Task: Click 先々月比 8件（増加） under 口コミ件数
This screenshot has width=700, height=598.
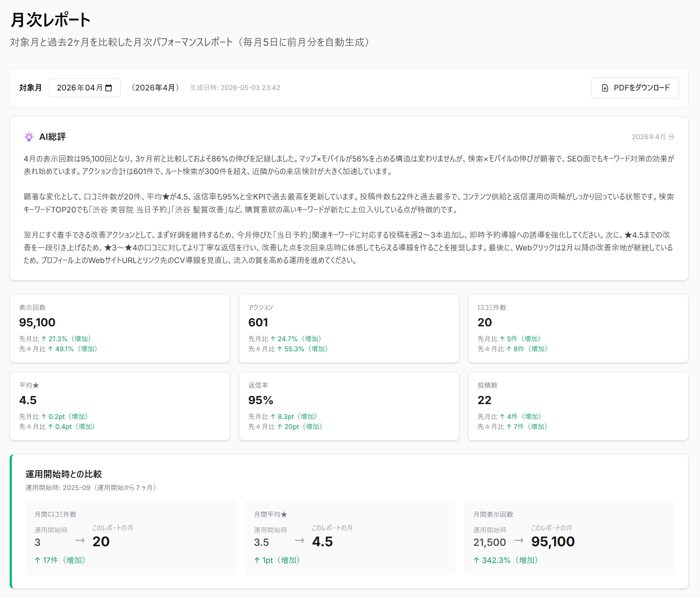Action: click(x=513, y=349)
